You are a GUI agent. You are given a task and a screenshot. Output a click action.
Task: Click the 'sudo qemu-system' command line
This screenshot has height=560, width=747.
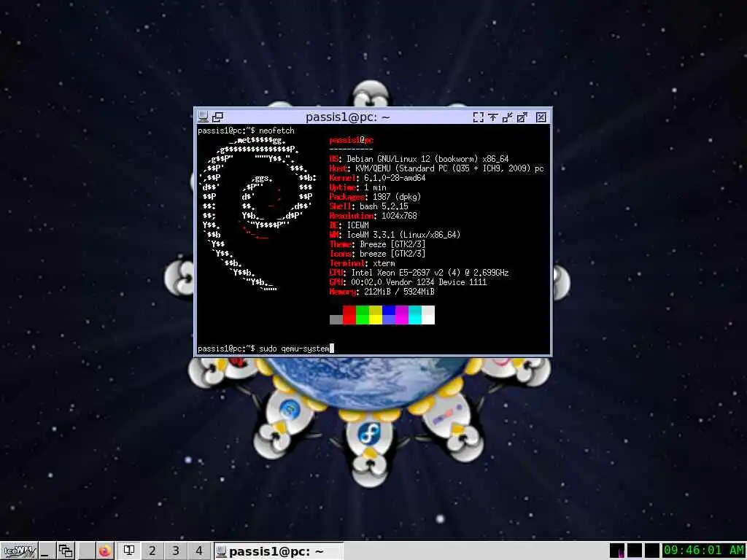[294, 349]
